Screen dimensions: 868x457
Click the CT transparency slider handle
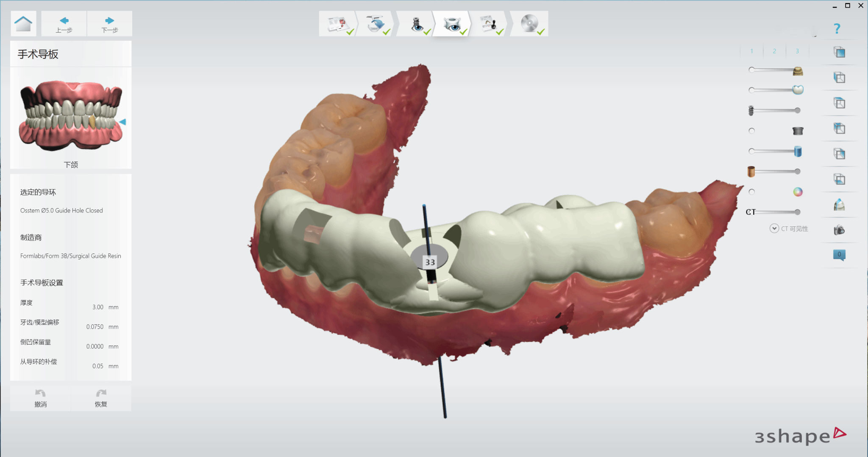(797, 212)
